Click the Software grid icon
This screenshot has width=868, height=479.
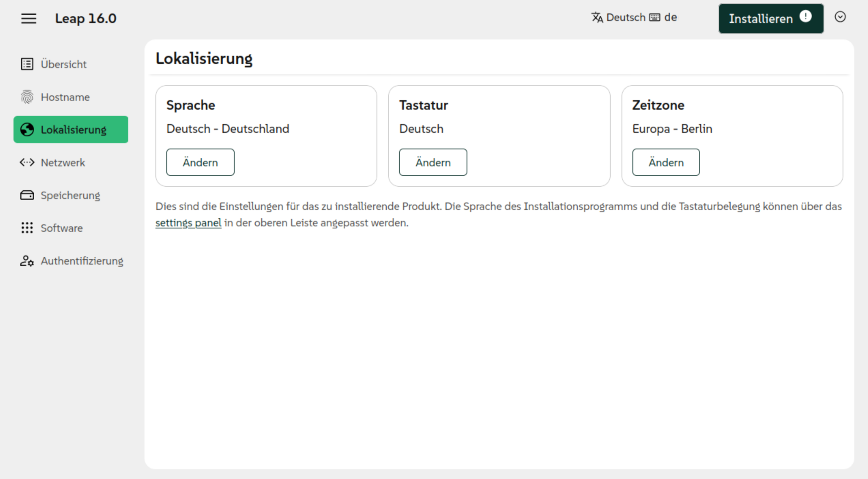[27, 228]
